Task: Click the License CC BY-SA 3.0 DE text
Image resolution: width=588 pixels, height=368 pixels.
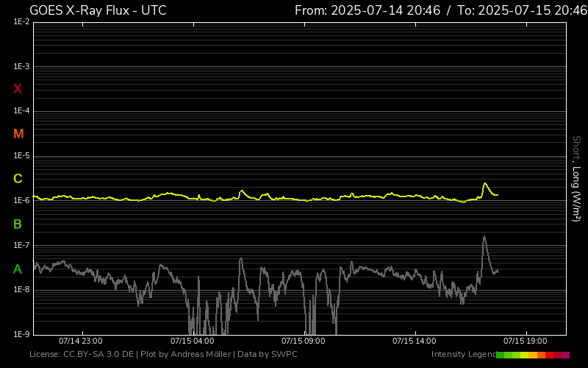Action: (82, 355)
